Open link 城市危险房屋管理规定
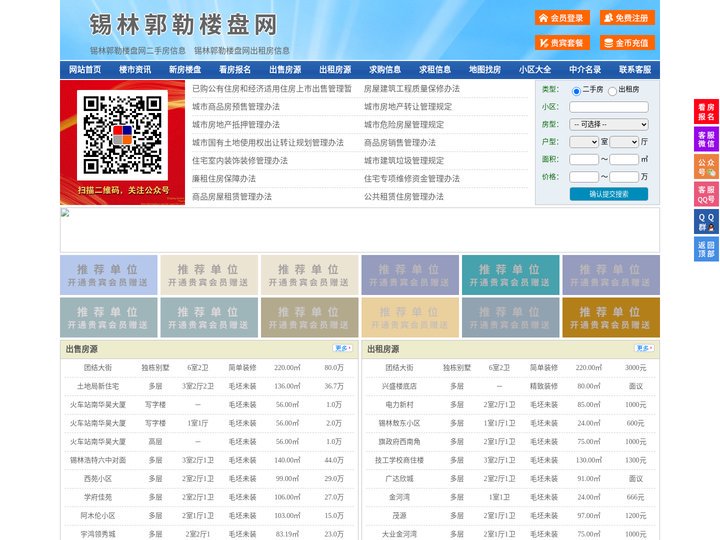720x540 pixels. [404, 124]
